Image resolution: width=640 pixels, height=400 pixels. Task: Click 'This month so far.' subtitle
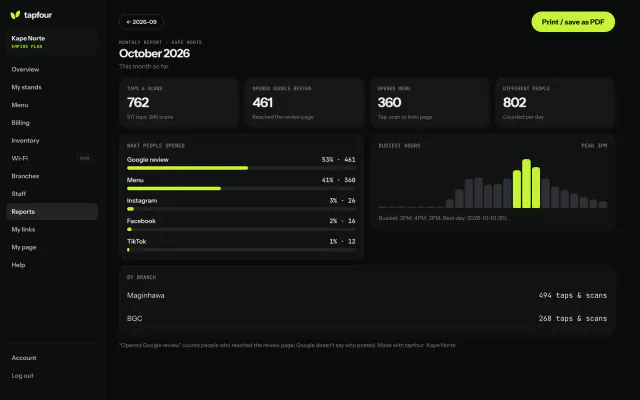(144, 66)
